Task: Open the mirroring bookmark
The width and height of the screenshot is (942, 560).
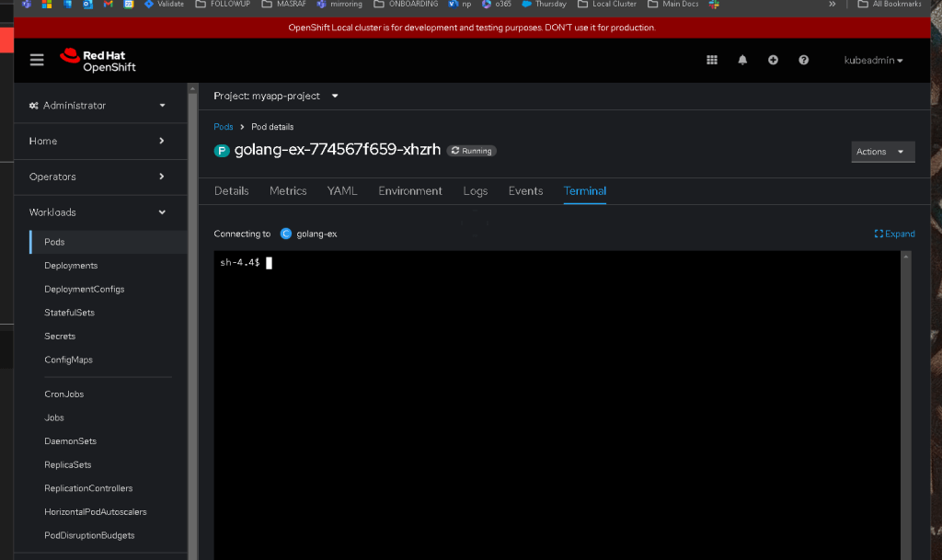Action: point(339,5)
